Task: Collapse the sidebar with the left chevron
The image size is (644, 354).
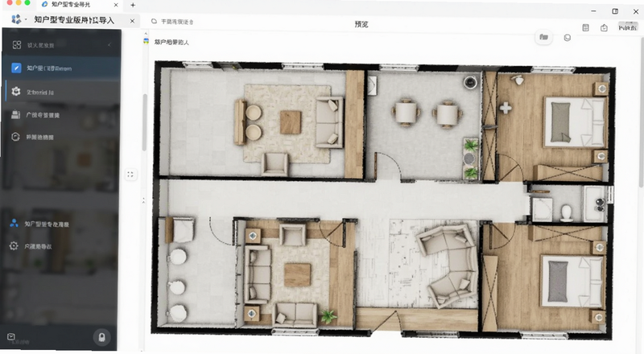Action: [109, 45]
